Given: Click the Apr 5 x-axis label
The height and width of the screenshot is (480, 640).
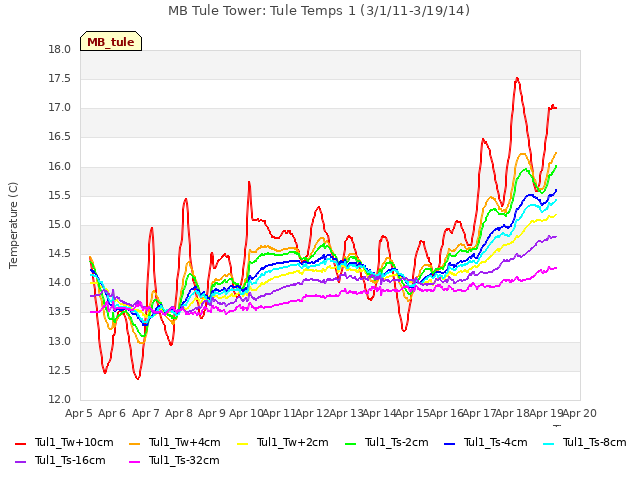Looking at the screenshot, I should click(x=79, y=414).
